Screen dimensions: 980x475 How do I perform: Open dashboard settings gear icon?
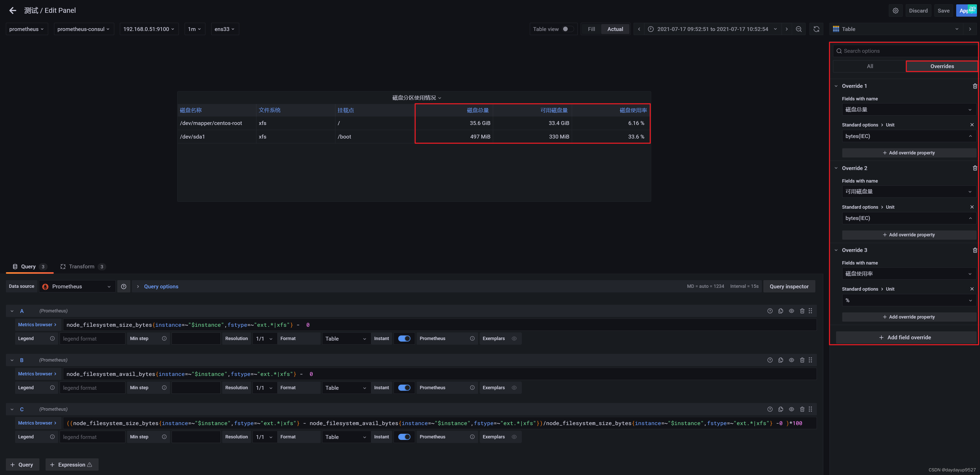[895, 11]
